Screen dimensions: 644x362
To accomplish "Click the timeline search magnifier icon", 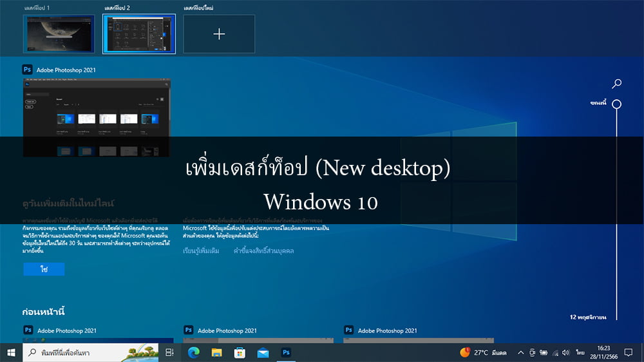I will (616, 83).
